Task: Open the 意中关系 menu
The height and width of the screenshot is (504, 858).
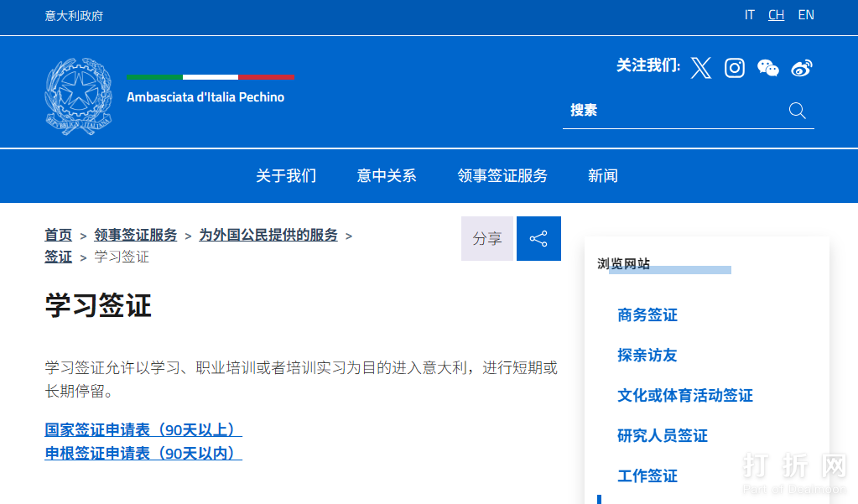Action: point(387,176)
